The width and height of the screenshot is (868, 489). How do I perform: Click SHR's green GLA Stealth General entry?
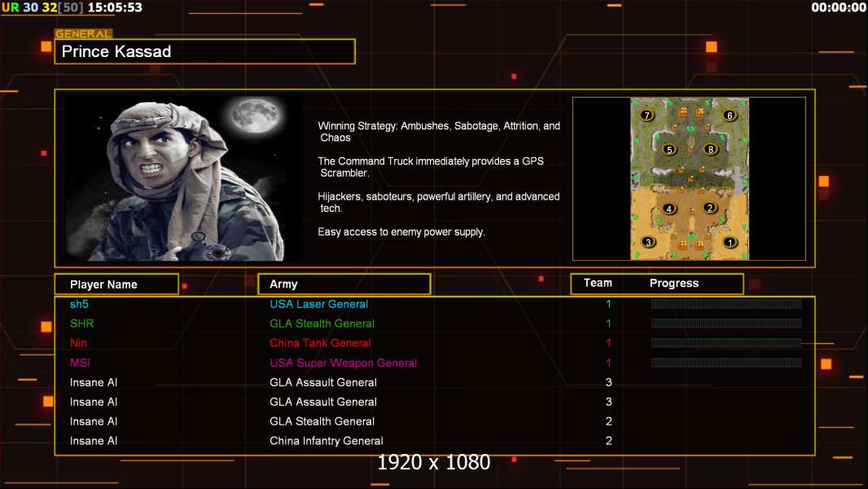coord(322,324)
